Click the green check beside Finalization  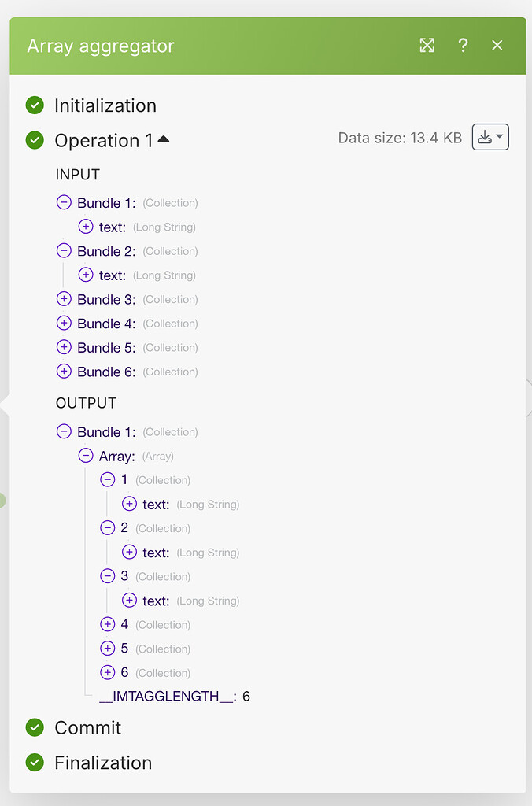coord(35,762)
